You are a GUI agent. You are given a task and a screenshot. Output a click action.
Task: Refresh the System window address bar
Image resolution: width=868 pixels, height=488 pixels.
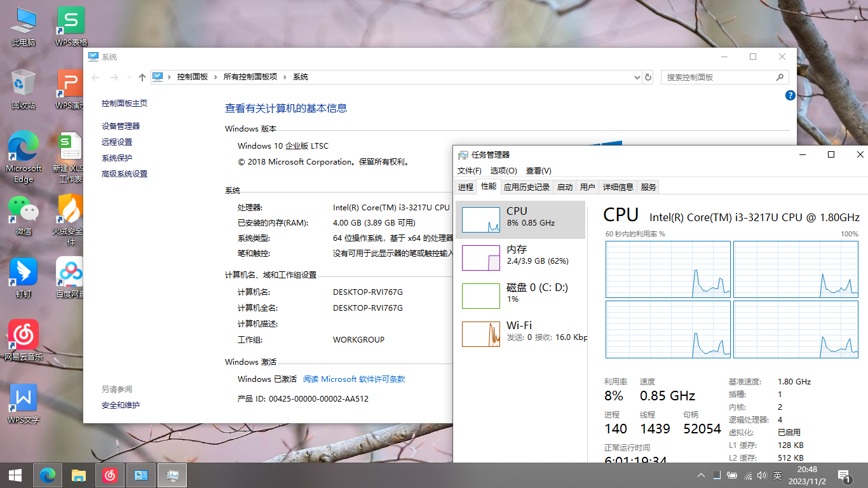point(648,77)
